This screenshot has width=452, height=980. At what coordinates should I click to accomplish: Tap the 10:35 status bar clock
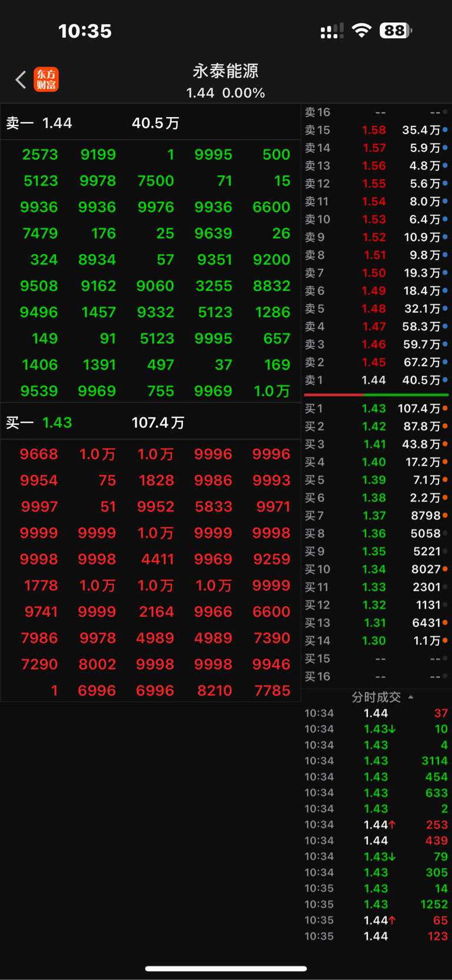tap(85, 31)
